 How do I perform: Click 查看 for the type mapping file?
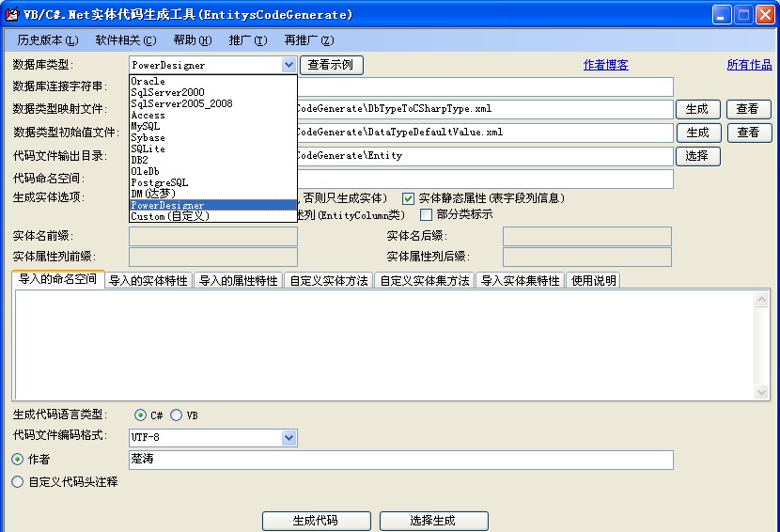[x=749, y=109]
